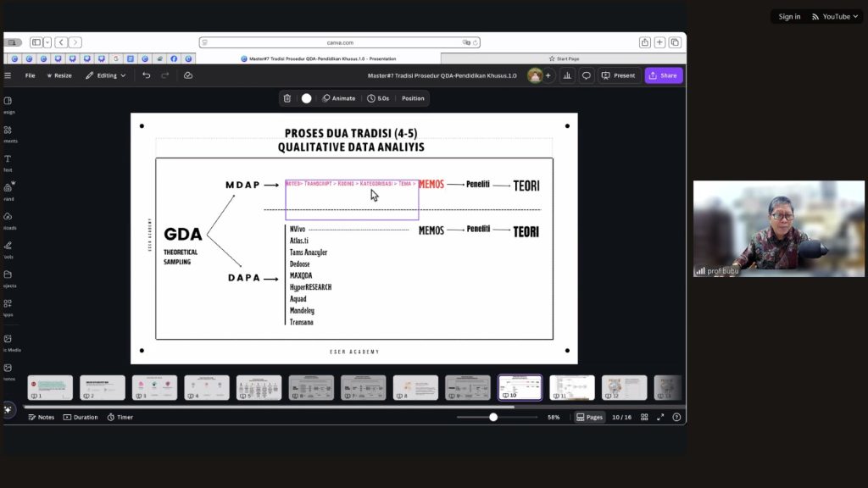Screen dimensions: 868x488
Task: Open the Canva assistant sparkle button
Action: [8, 409]
